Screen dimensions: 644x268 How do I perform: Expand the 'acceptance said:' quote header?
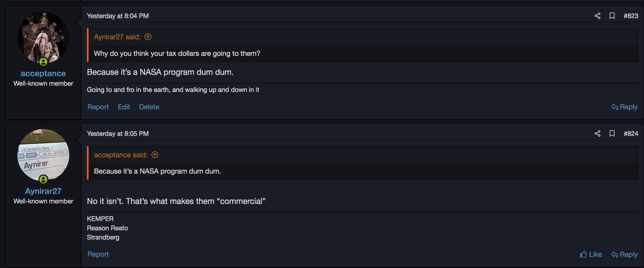tap(121, 155)
